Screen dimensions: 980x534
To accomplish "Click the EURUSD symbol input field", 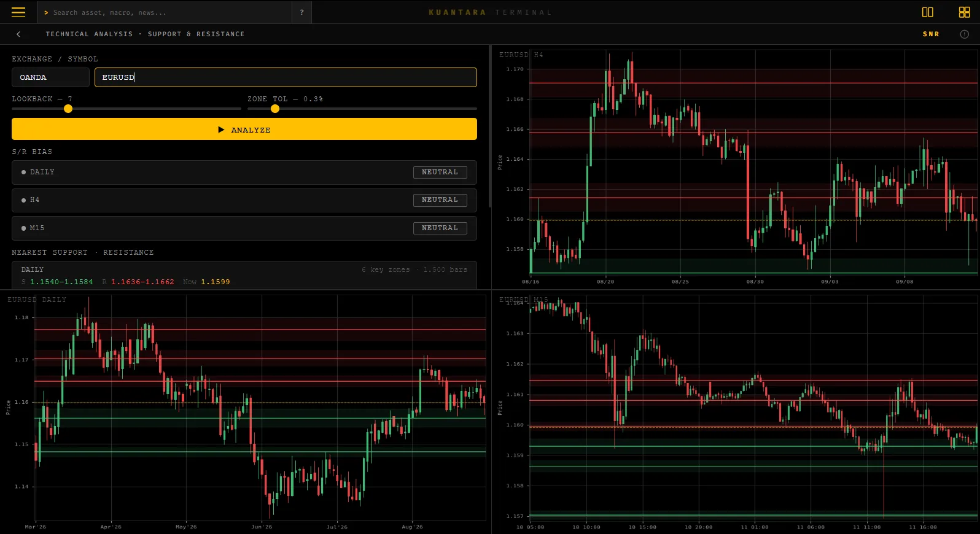I will pos(286,77).
